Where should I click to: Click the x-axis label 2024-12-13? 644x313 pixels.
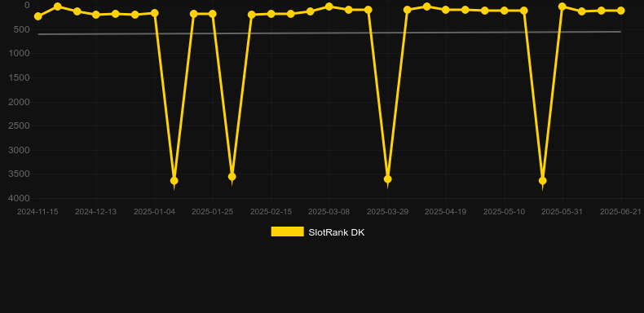tap(95, 212)
